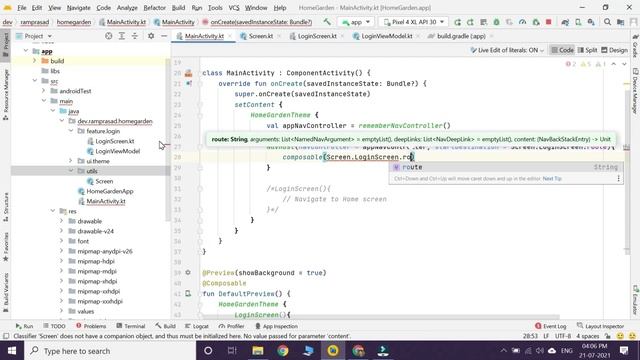Click the editor horizontal scrollbar
The height and width of the screenshot is (360, 640).
point(380,317)
